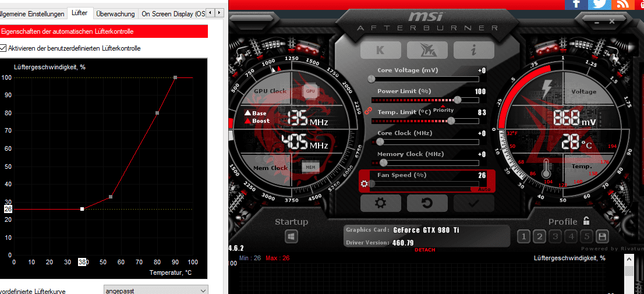Toggle Windows startup icon under Startup
Screen dimensions: 644x294
coord(291,236)
